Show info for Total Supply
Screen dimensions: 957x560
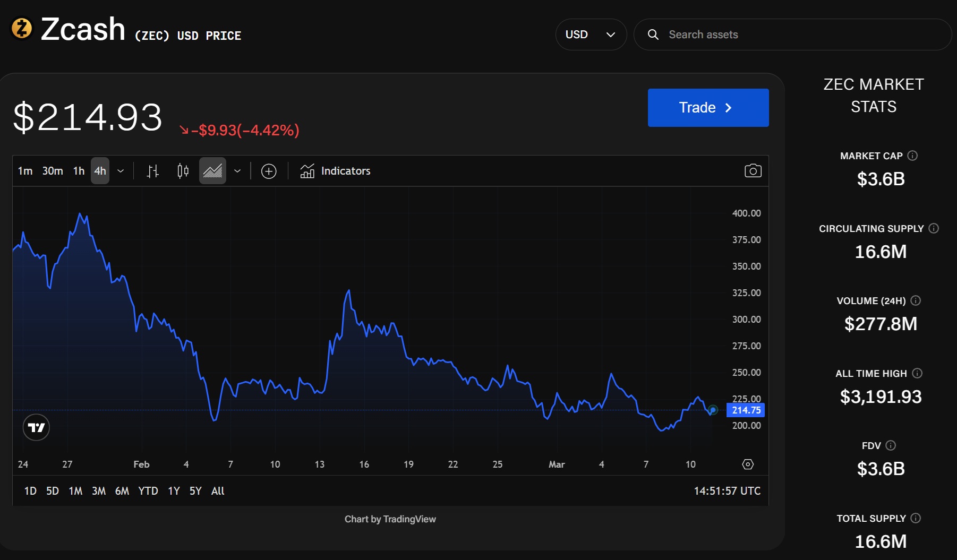pyautogui.click(x=916, y=518)
